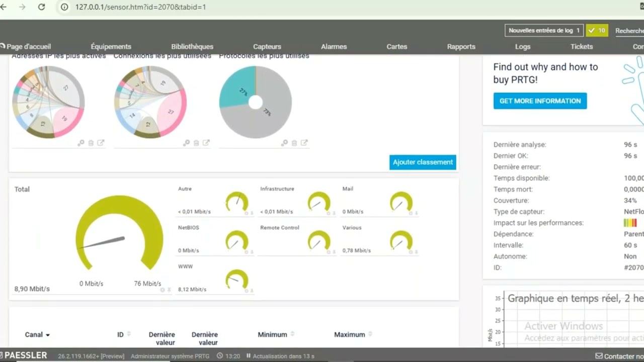The image size is (644, 362).
Task: Delete the Protocoles les plus utilisés toplist
Action: tap(294, 143)
